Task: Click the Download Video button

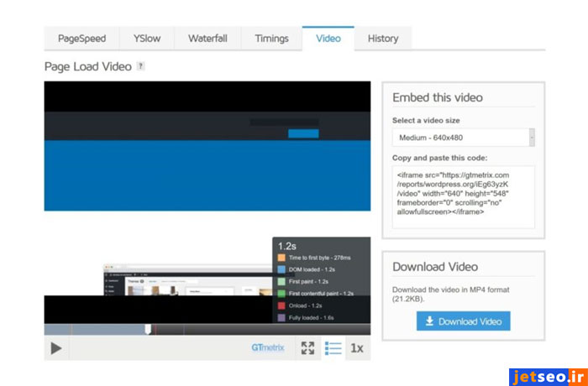Action: click(463, 321)
